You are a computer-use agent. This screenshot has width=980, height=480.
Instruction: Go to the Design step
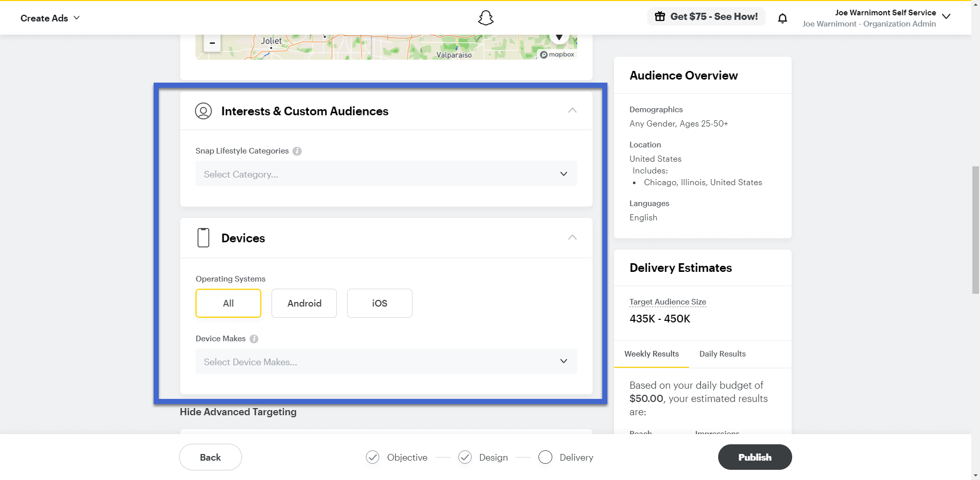point(483,457)
